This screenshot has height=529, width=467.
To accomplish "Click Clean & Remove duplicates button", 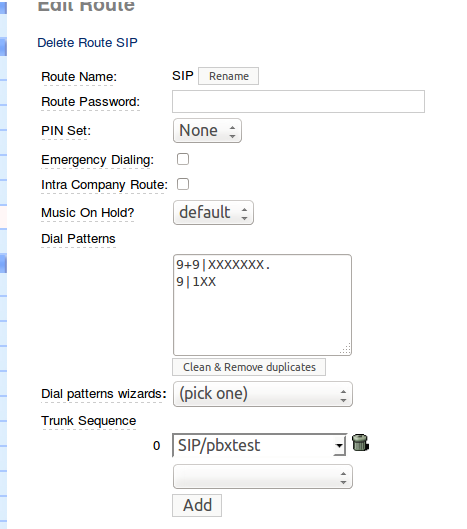I will click(249, 367).
